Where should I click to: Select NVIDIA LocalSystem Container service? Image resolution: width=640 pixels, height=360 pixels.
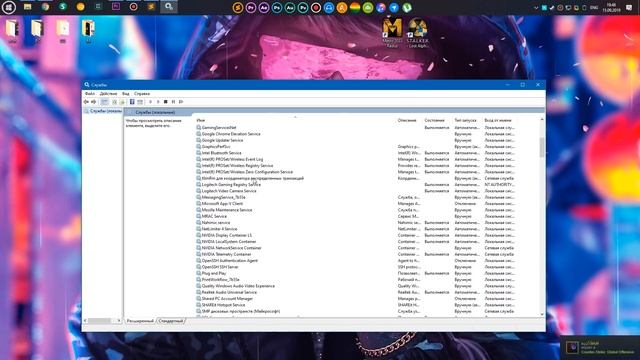click(355, 242)
